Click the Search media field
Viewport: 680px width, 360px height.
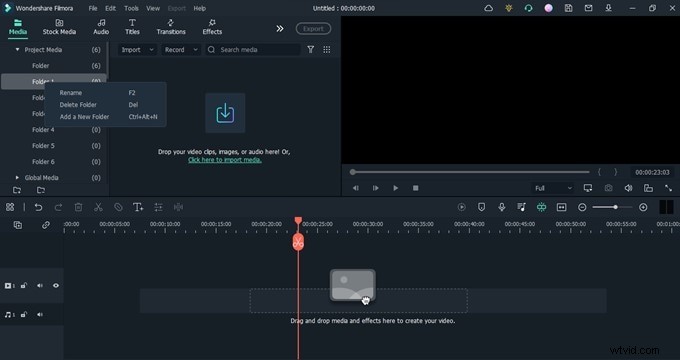tap(253, 50)
